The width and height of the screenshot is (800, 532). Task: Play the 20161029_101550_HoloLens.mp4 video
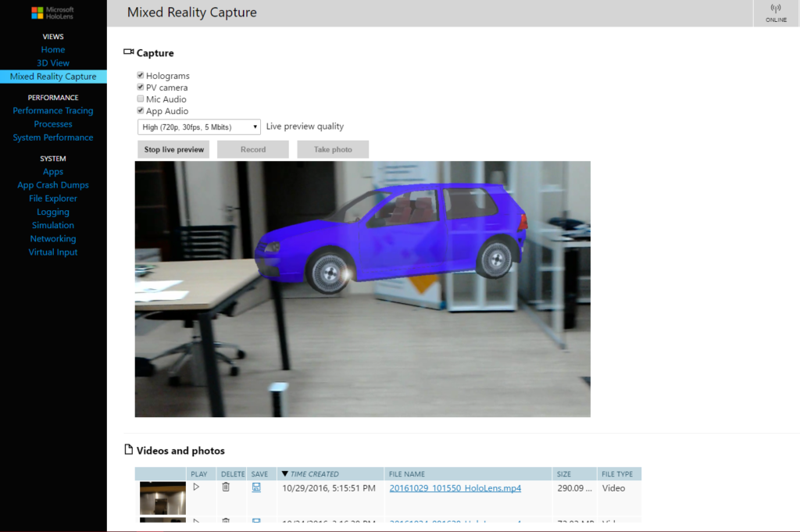[x=196, y=487]
